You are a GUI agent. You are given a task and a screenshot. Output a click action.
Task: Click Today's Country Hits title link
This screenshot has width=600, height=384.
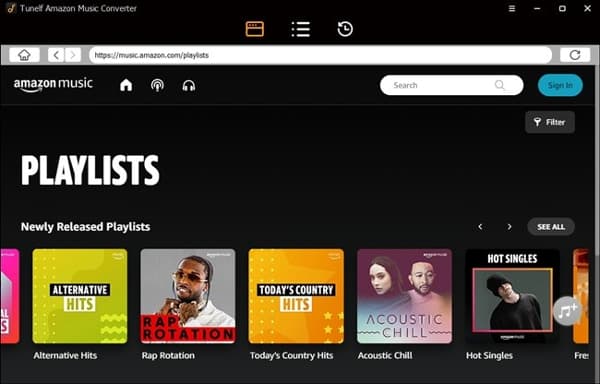[x=292, y=356]
